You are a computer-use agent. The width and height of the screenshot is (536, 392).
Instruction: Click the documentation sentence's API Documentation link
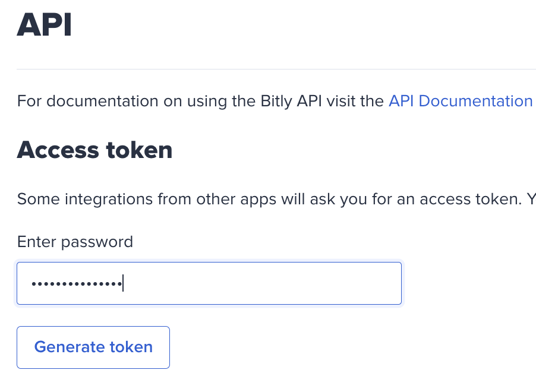460,101
